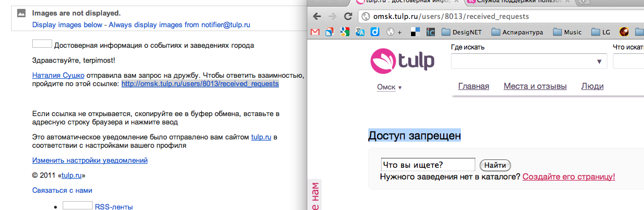This screenshot has width=644, height=210.
Task: Click 'Always display images from notifier@tulp.ru'
Action: 180,24
